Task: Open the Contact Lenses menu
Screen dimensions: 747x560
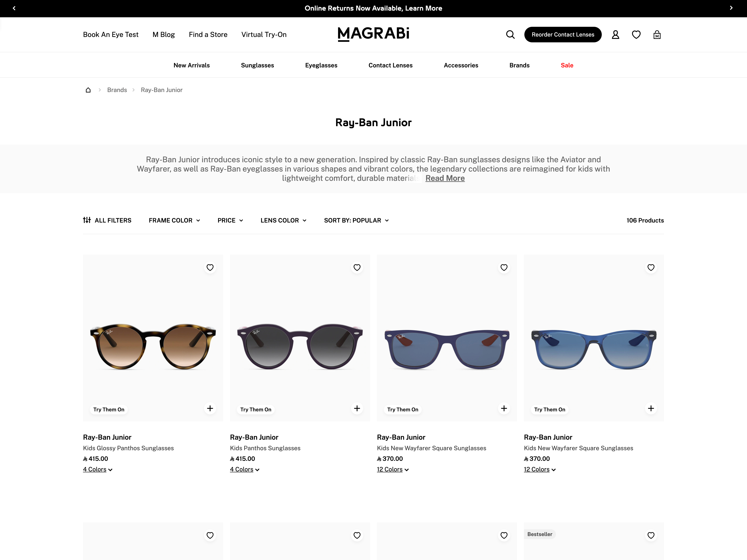Action: [x=390, y=65]
